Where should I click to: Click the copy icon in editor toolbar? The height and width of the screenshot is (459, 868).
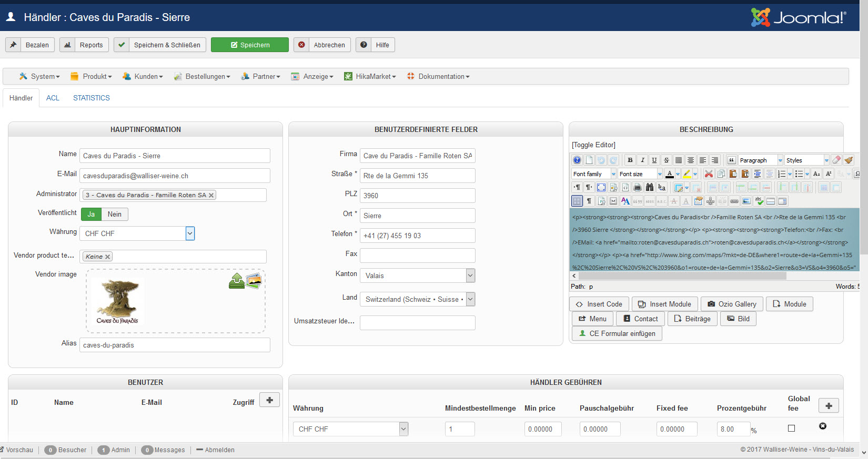tap(721, 174)
